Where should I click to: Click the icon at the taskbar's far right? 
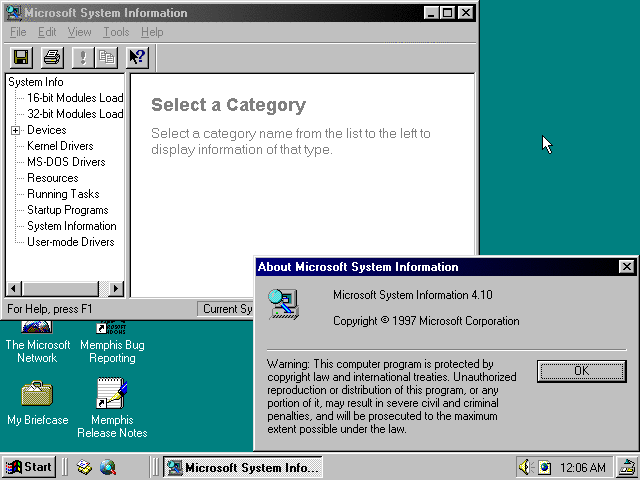click(x=627, y=467)
